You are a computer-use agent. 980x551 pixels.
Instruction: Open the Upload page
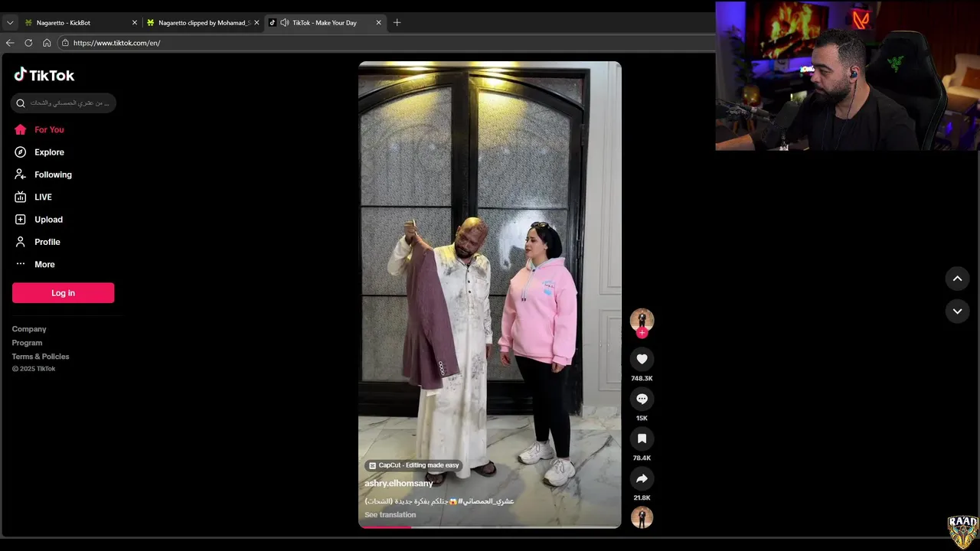point(38,220)
